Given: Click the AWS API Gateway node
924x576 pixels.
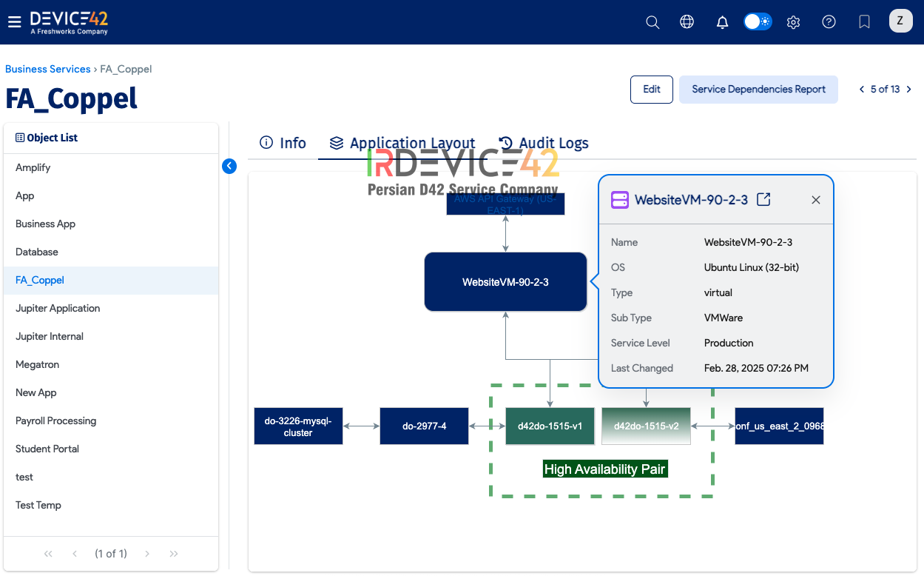Looking at the screenshot, I should click(505, 204).
